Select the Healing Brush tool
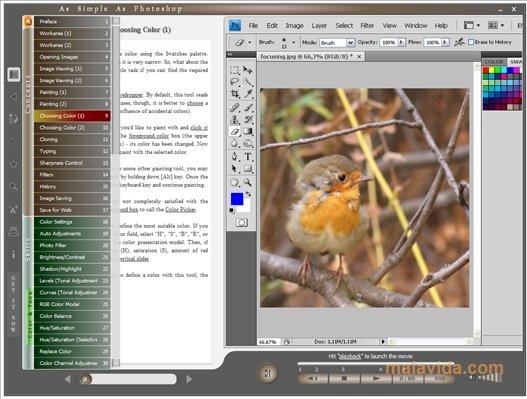Image resolution: width=527 pixels, height=399 pixels. [x=235, y=108]
